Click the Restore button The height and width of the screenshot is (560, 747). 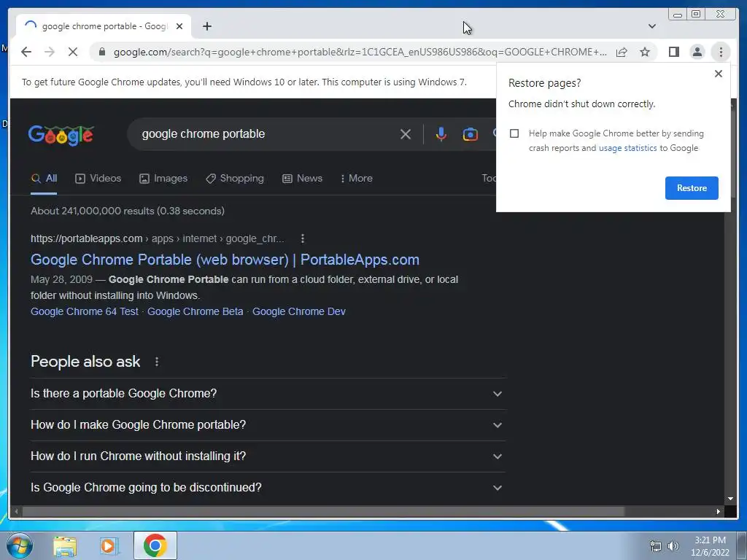pos(692,188)
